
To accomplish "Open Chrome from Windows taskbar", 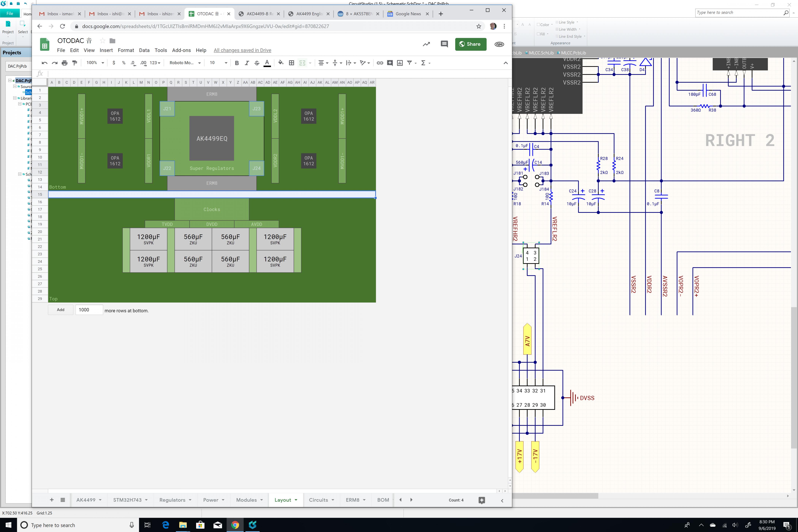I will (235, 525).
